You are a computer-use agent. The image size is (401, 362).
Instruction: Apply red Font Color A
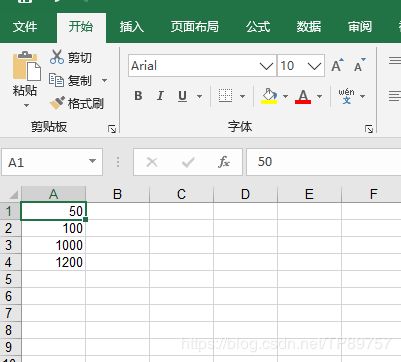tap(303, 96)
